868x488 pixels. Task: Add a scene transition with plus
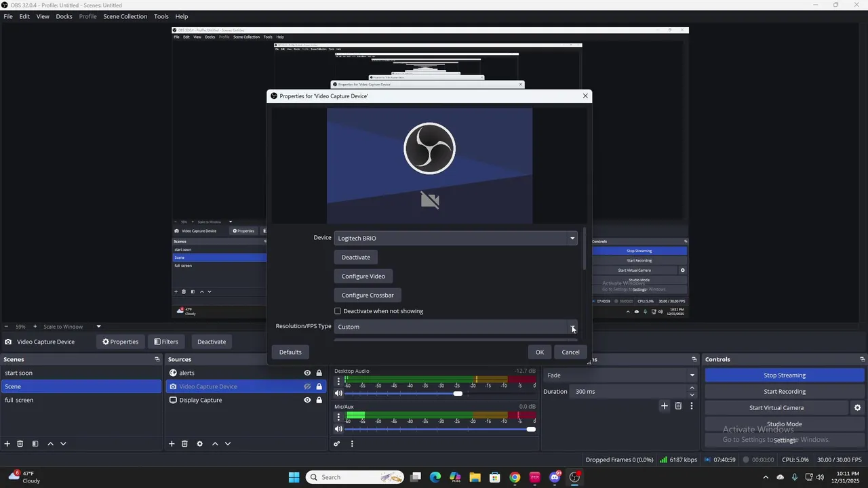(665, 406)
